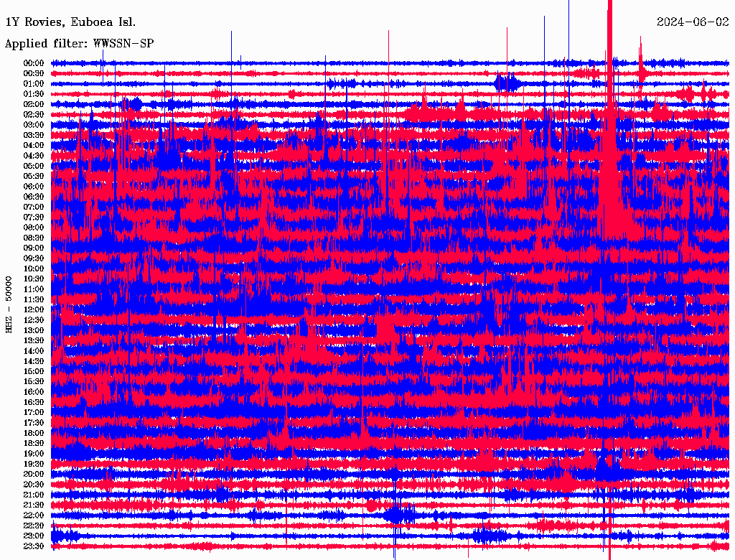The width and height of the screenshot is (735, 560).
Task: Select the 17:30 time label
Action: [34, 423]
